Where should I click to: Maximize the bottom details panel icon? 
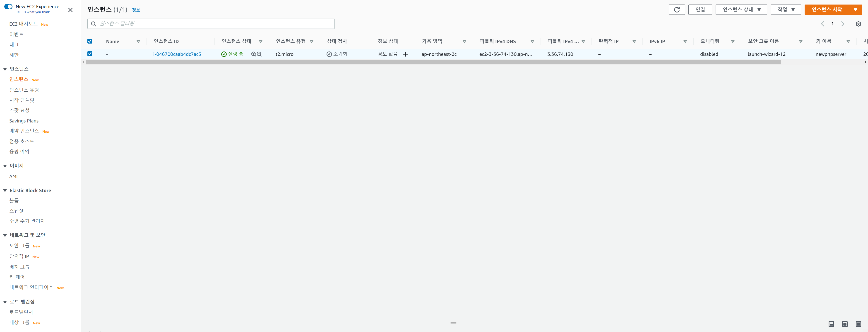858,324
